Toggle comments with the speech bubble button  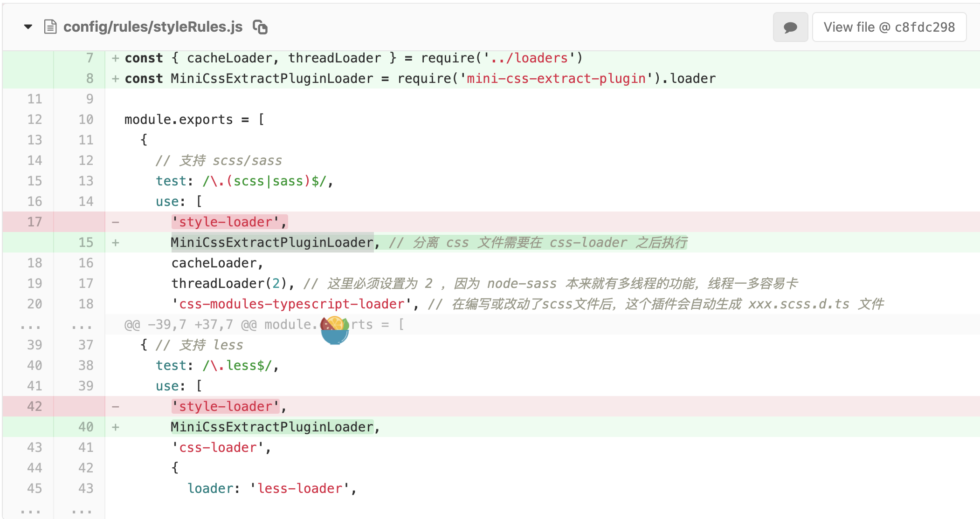(x=790, y=27)
